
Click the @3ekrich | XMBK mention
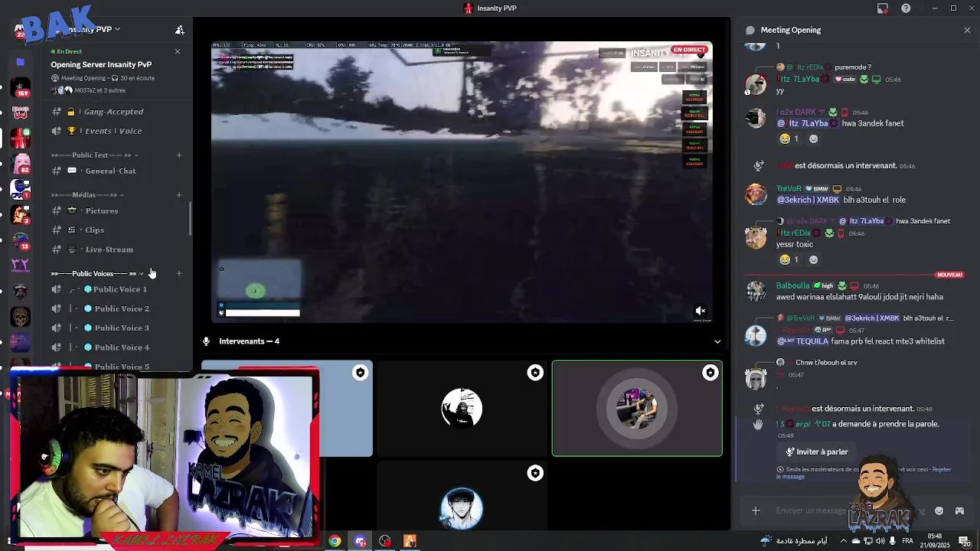coord(808,200)
